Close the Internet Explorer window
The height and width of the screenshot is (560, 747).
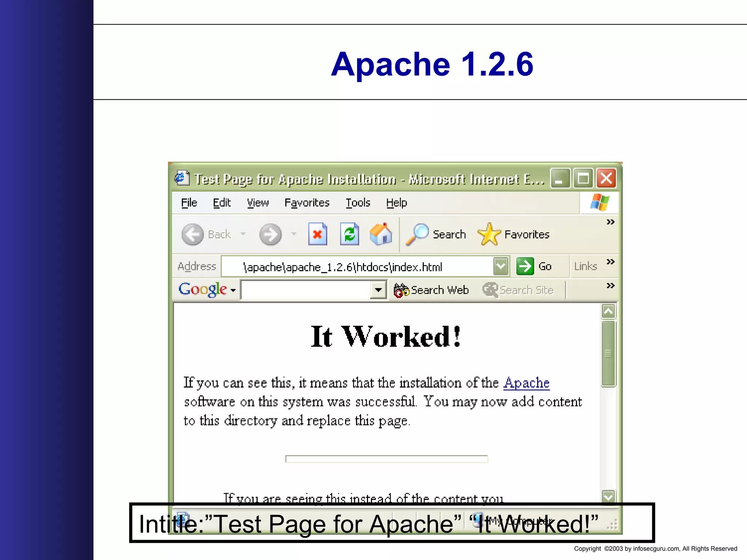click(606, 178)
